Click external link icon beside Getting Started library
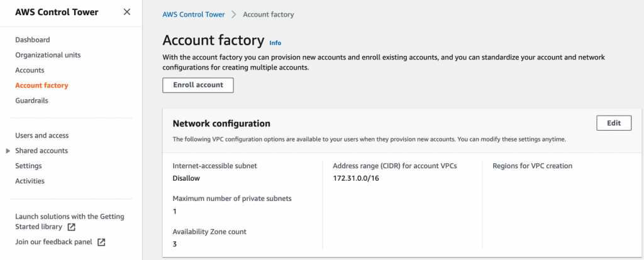This screenshot has width=644, height=260. [x=72, y=227]
